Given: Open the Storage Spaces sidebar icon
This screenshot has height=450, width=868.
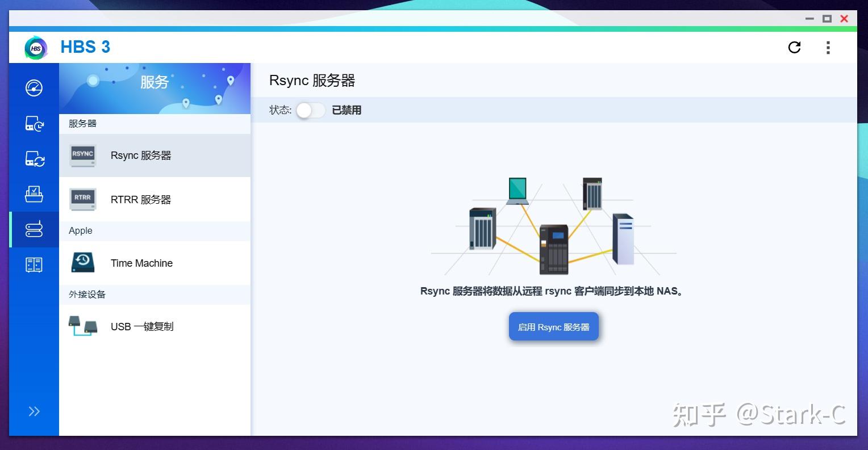Looking at the screenshot, I should (34, 264).
